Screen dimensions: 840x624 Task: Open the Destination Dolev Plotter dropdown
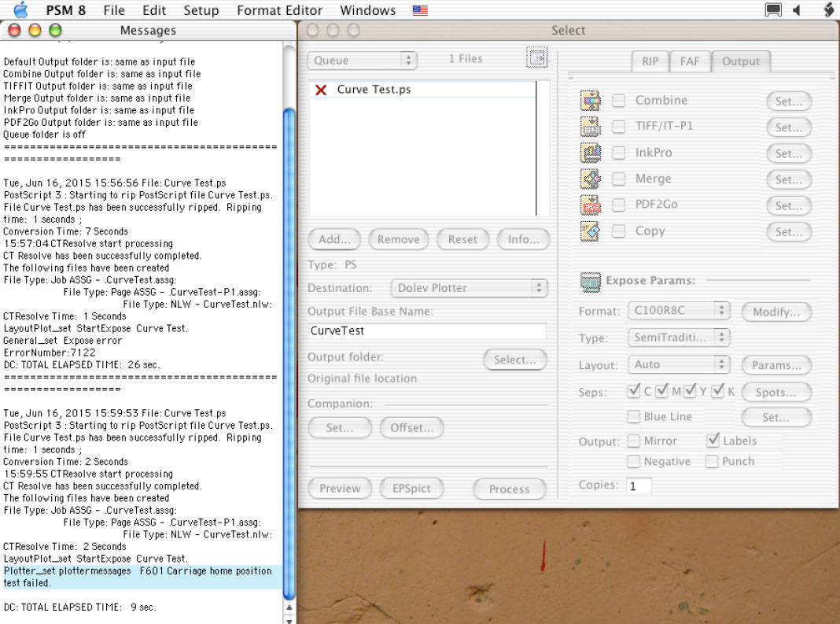tap(470, 288)
